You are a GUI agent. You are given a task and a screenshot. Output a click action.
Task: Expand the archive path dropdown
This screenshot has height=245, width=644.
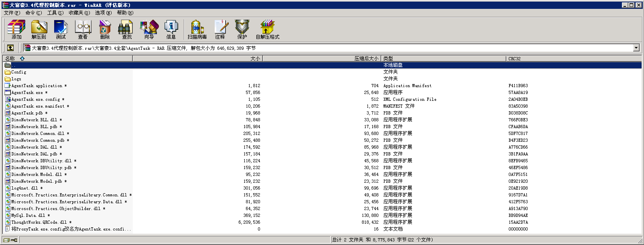click(636, 48)
